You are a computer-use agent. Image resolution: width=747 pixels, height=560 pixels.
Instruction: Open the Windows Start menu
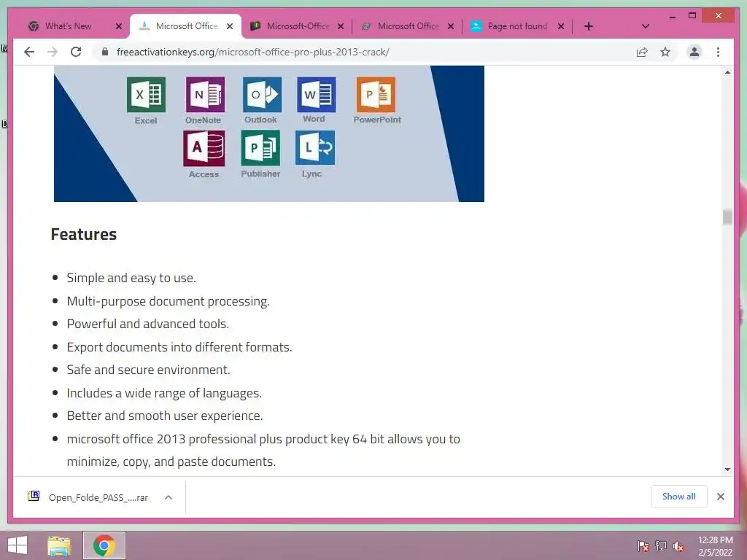18,545
